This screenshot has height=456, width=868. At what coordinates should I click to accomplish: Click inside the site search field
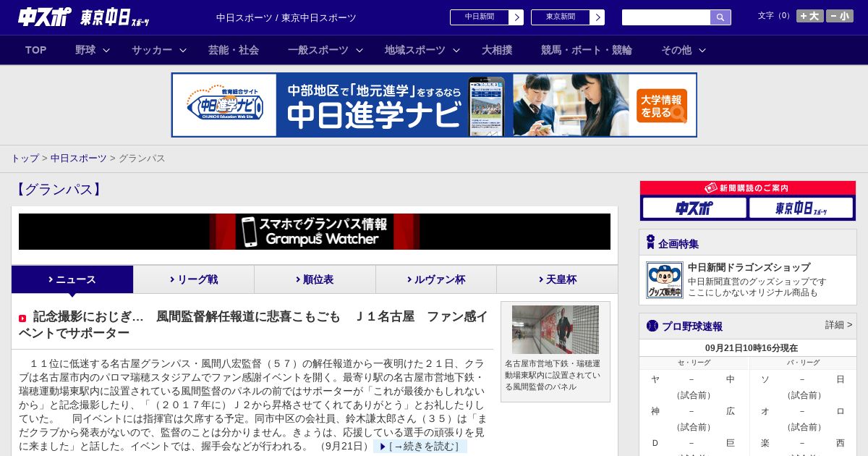coord(666,17)
